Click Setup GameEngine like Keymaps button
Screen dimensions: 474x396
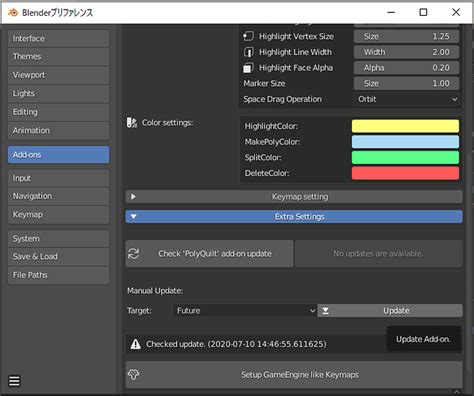[294, 375]
